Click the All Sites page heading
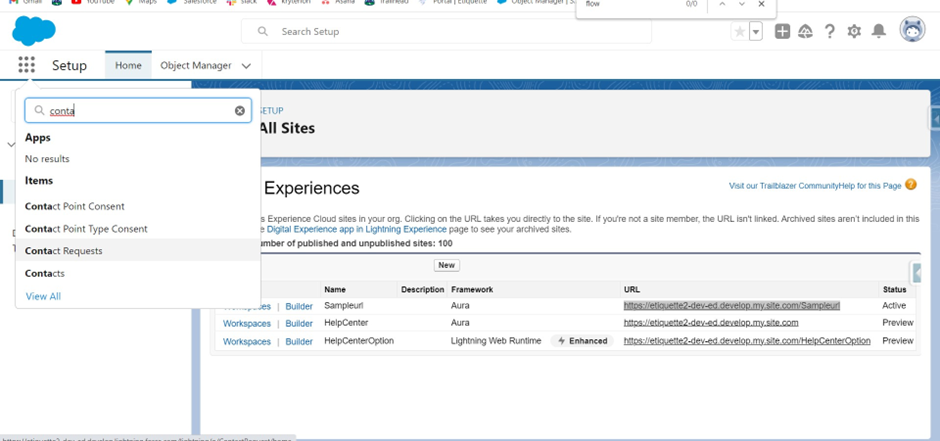 pos(287,128)
